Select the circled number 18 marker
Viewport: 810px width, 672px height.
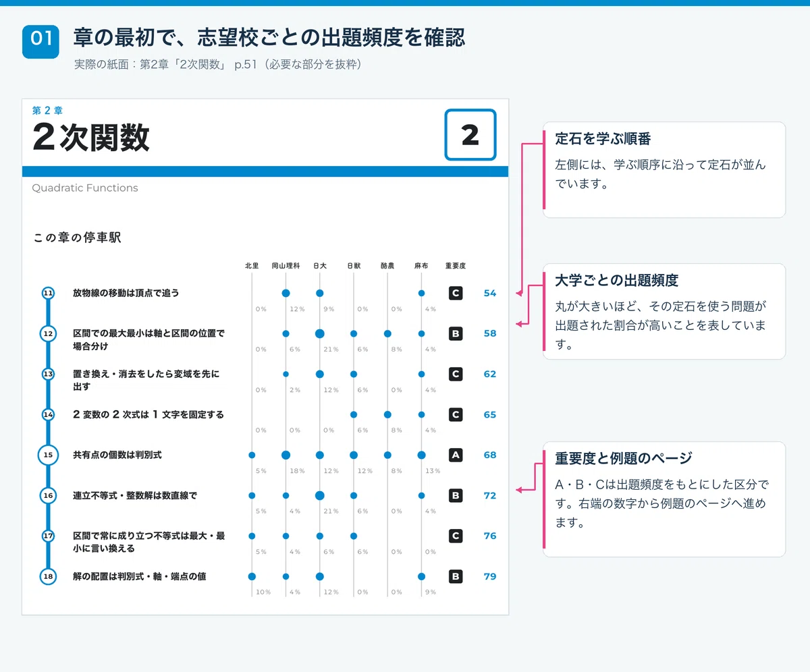pos(48,576)
